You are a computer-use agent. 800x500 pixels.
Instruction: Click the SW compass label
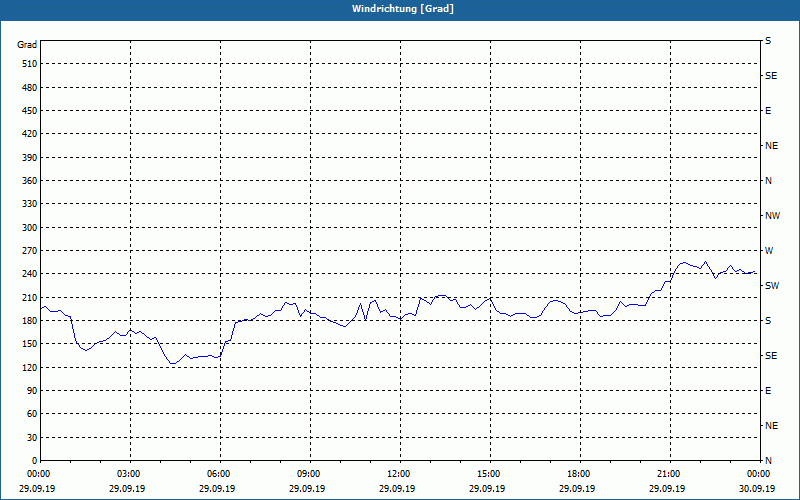point(772,286)
